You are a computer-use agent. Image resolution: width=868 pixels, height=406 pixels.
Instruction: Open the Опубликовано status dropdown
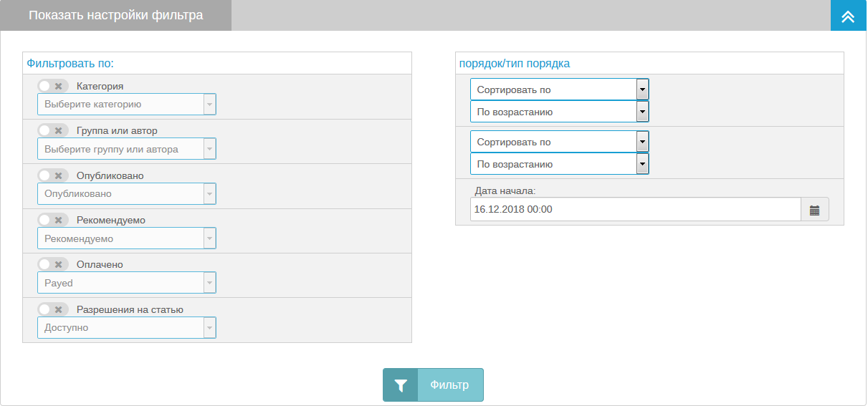[x=126, y=193]
